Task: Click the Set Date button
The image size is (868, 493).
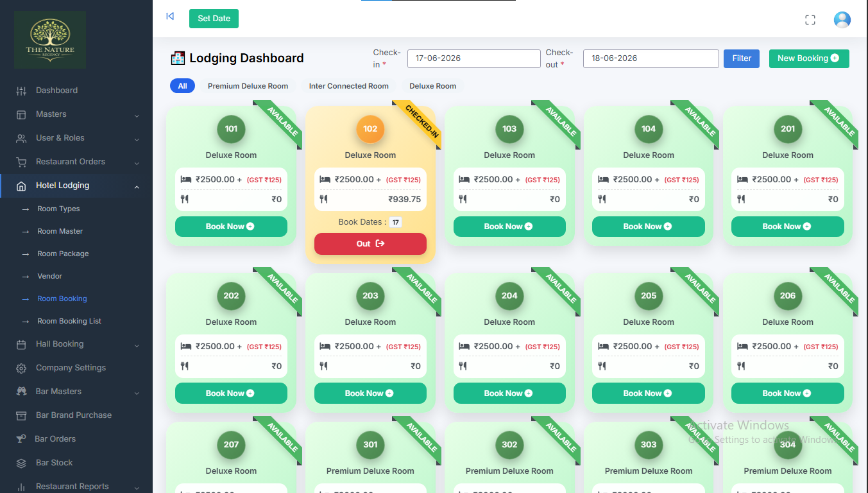Action: pos(214,19)
